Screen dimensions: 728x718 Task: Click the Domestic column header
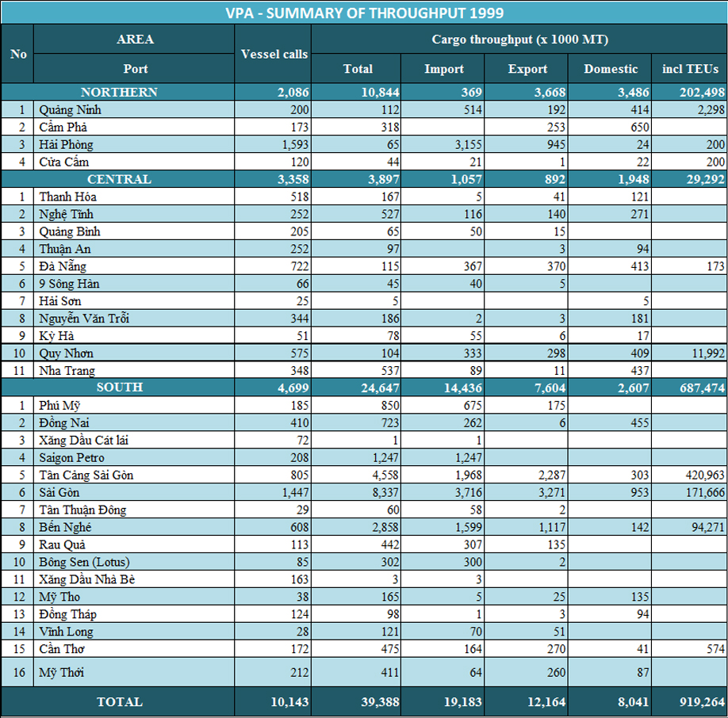click(610, 69)
